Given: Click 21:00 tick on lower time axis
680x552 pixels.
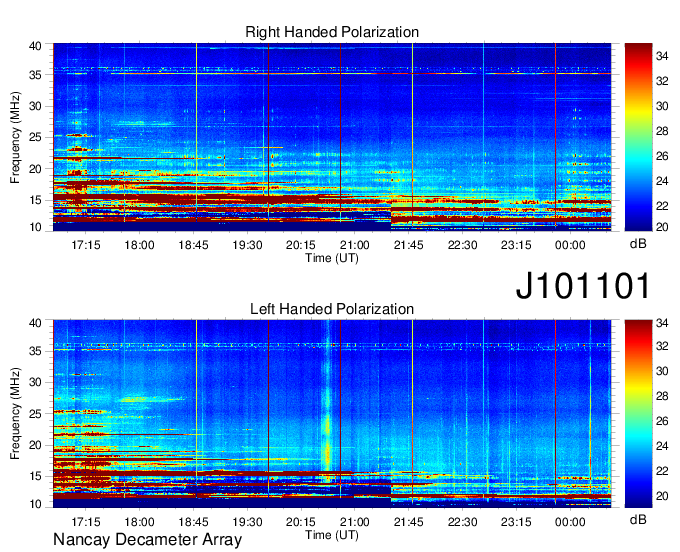Looking at the screenshot, I should 355,522.
